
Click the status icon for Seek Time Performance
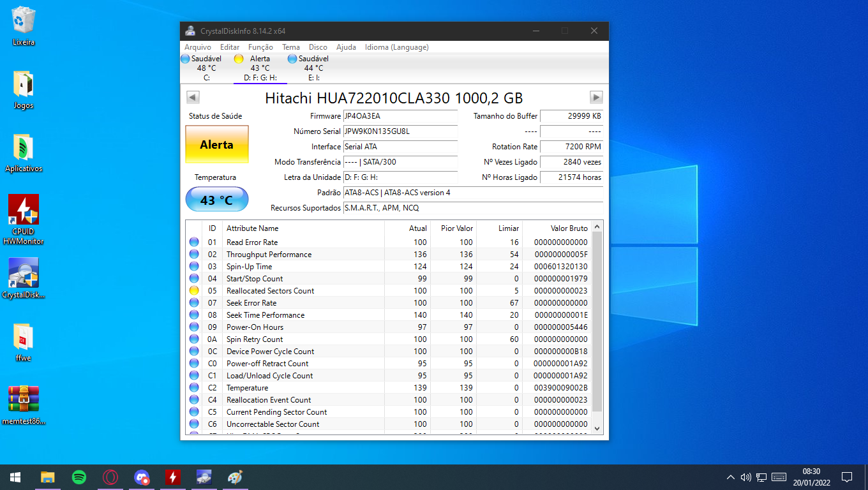(194, 315)
